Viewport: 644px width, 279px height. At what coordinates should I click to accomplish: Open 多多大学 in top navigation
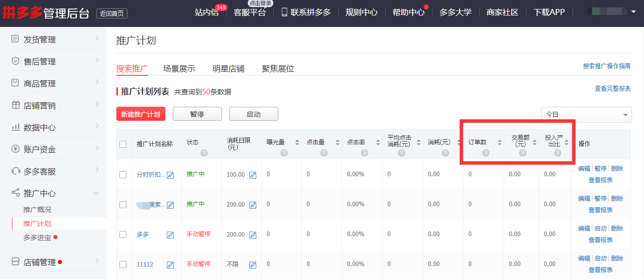tap(456, 12)
